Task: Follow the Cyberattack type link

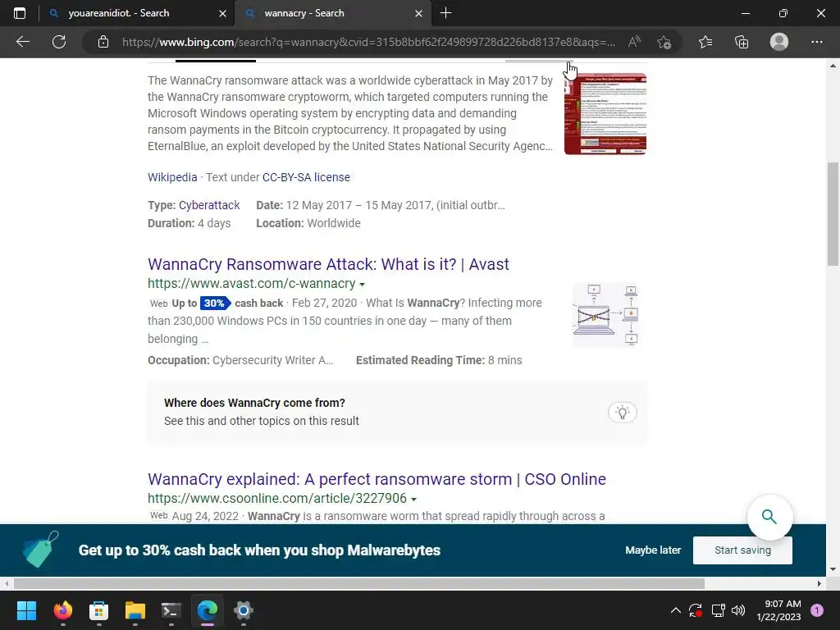Action: 209,205
